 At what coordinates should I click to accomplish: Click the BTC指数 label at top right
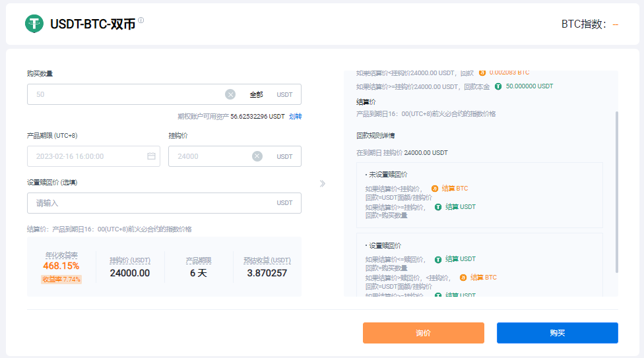(584, 24)
